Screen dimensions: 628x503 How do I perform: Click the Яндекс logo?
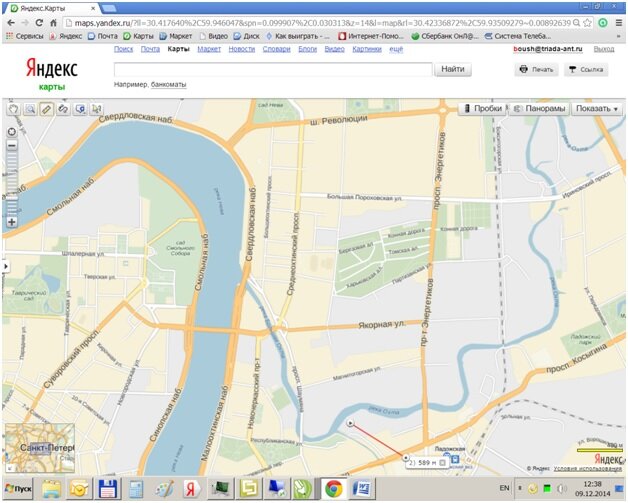(x=52, y=69)
